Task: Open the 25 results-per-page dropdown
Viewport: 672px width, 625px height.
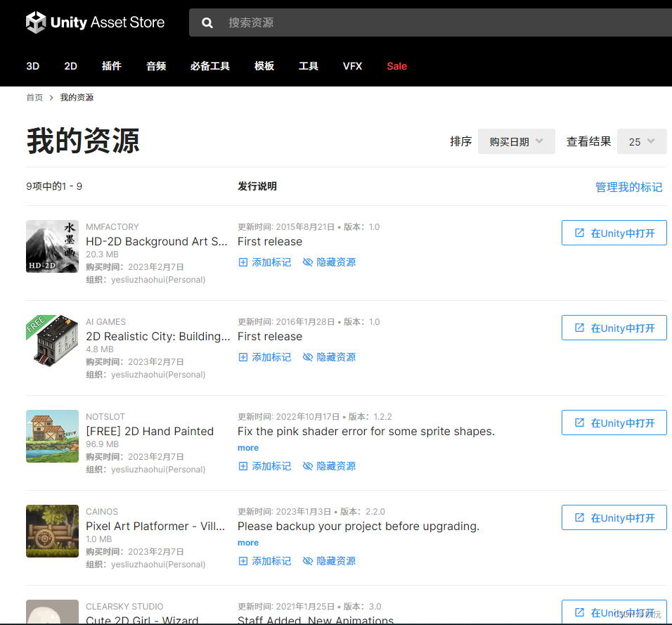Action: (x=642, y=141)
